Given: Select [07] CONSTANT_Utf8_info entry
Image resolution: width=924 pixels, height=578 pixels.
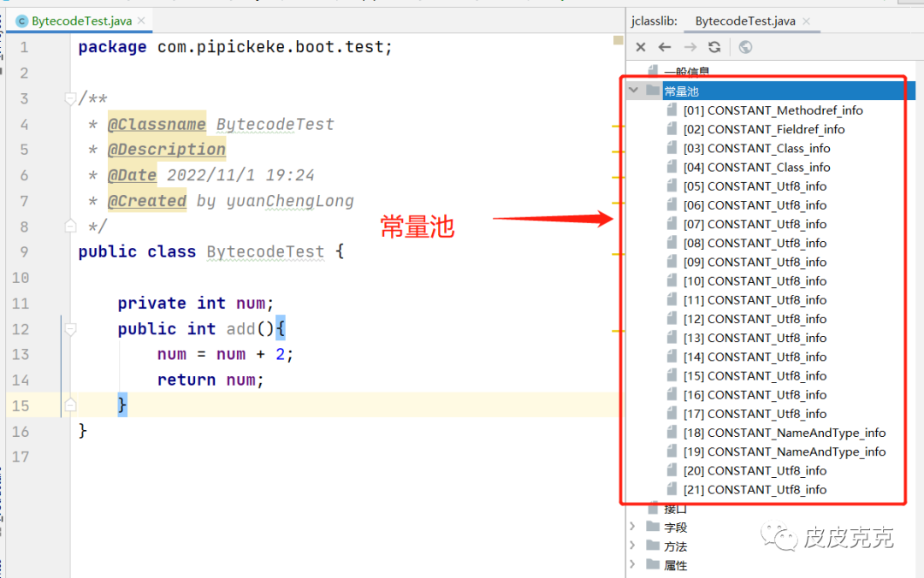Looking at the screenshot, I should click(x=755, y=224).
